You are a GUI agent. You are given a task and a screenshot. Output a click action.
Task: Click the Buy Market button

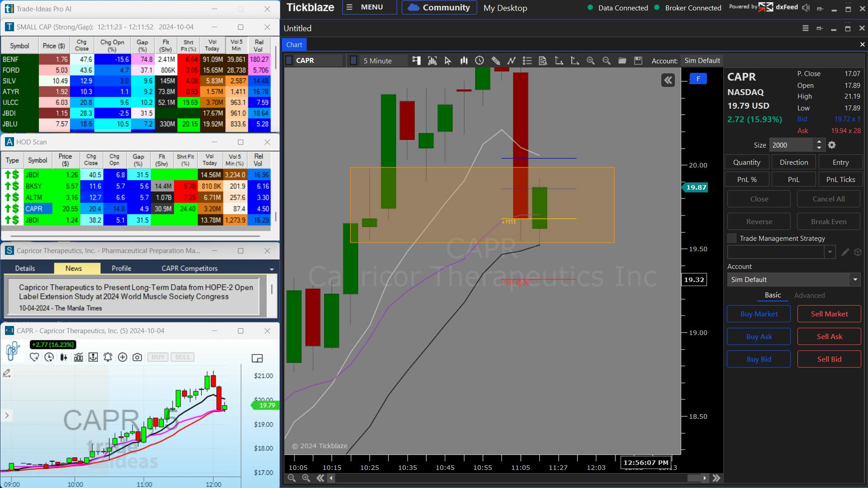759,314
